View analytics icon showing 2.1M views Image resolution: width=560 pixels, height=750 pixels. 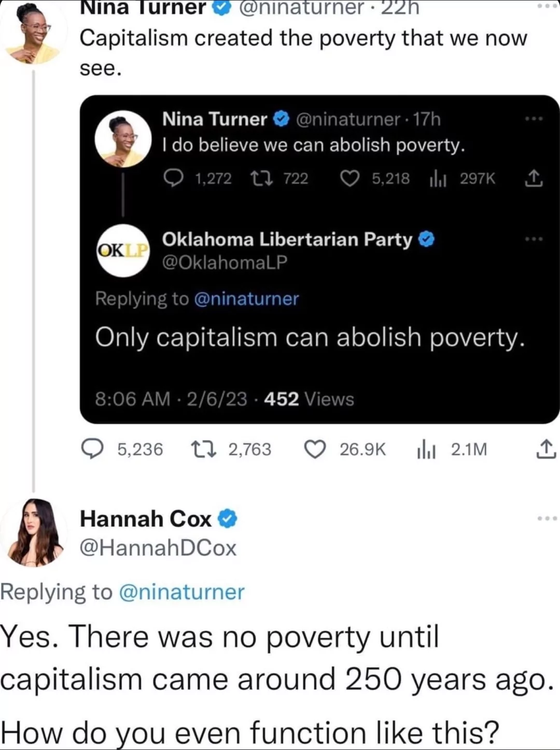[426, 450]
